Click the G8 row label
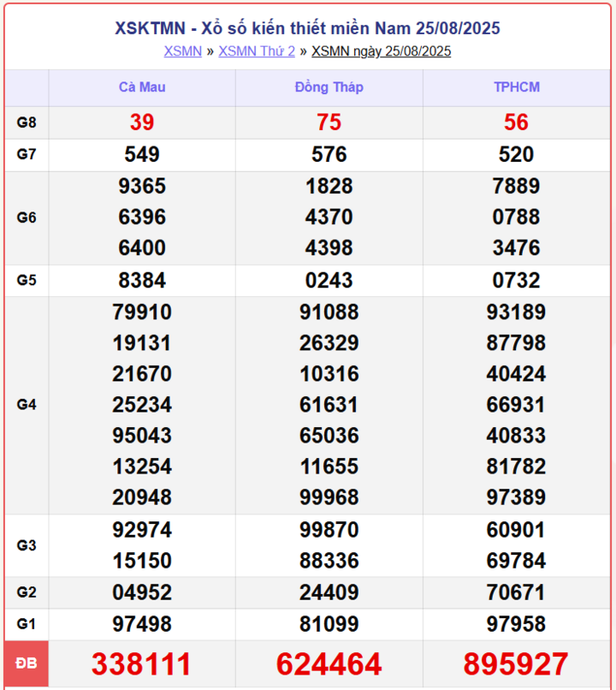The width and height of the screenshot is (616, 690). click(27, 122)
